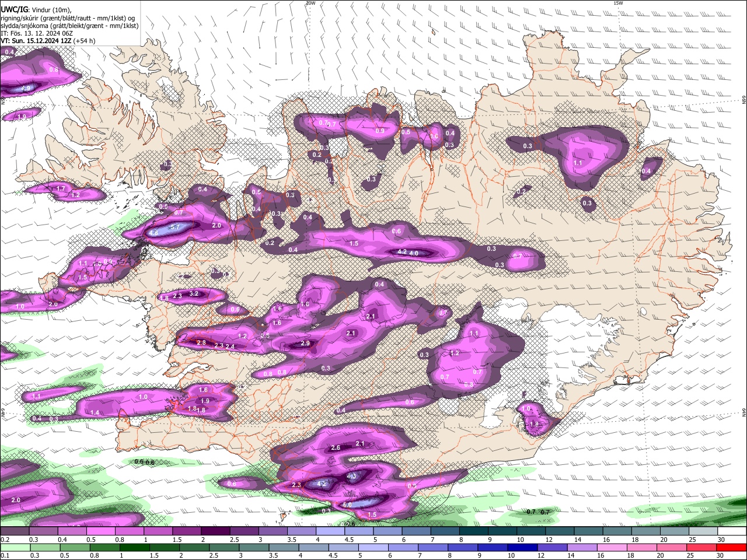Viewport: 747px width, 560px height.
Task: Click the dark blue swatch labeled 10 in the lower legend row
Action: pos(521,547)
